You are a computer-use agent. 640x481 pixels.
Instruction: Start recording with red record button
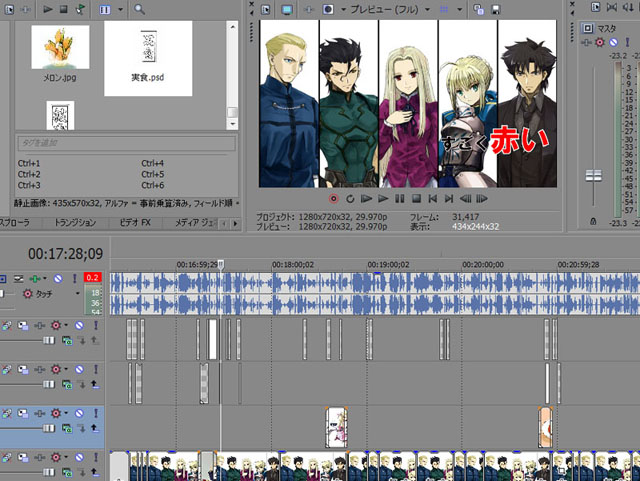(x=333, y=199)
